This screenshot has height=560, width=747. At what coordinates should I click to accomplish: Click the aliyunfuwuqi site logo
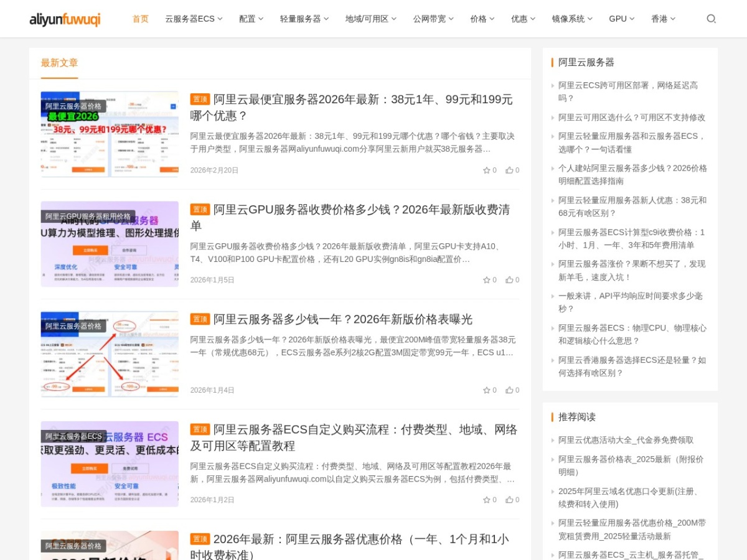tap(65, 19)
